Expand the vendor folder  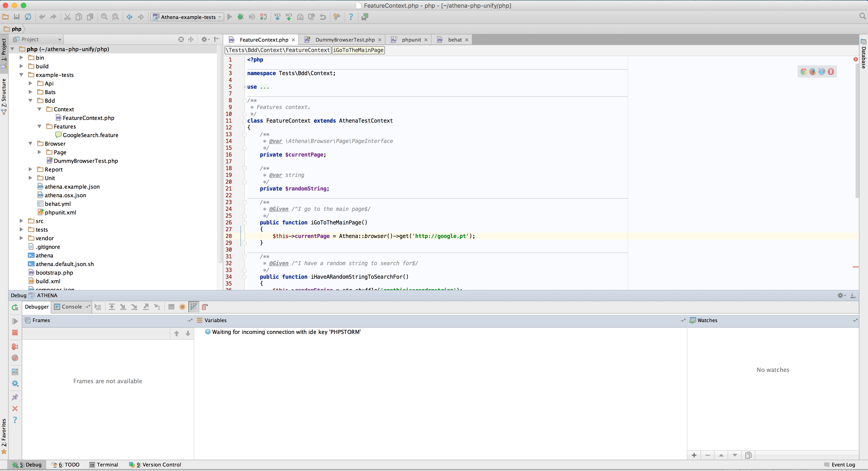(21, 238)
